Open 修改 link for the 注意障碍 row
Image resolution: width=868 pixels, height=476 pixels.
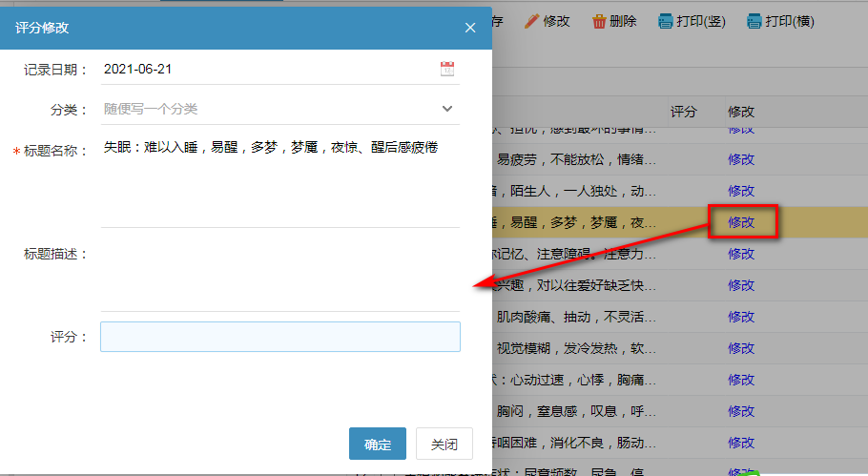(741, 254)
